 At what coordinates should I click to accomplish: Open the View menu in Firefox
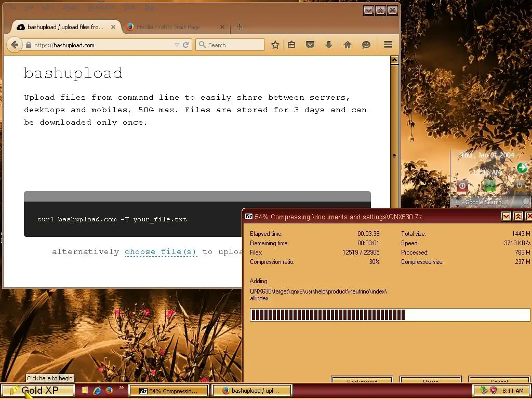coord(48,7)
